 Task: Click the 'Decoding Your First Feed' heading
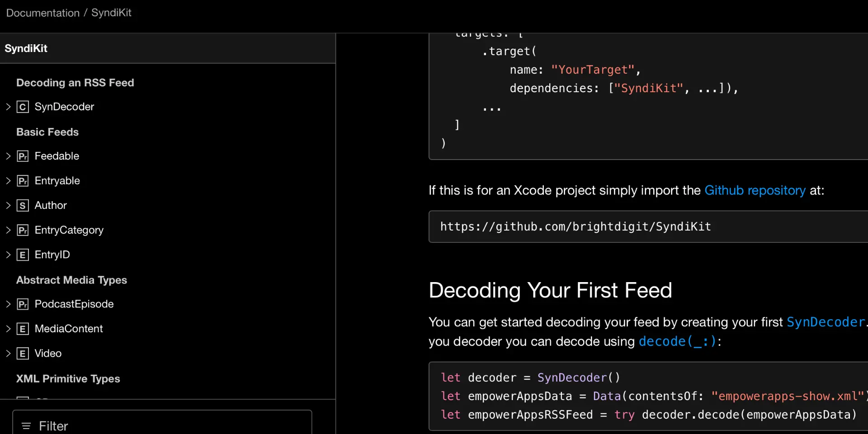550,290
